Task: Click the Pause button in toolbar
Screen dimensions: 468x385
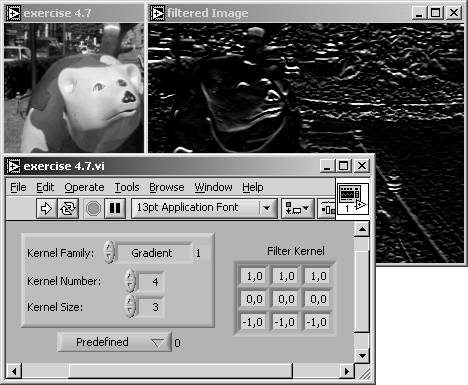Action: [x=115, y=209]
